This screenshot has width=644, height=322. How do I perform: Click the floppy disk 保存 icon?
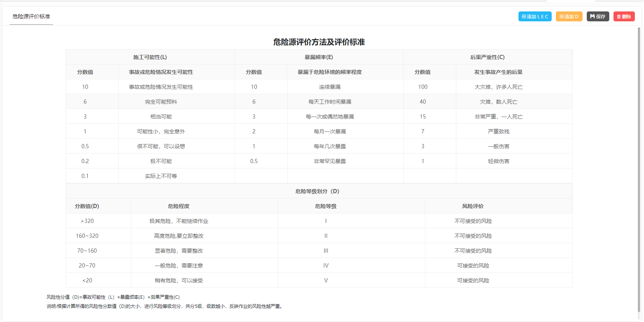592,16
